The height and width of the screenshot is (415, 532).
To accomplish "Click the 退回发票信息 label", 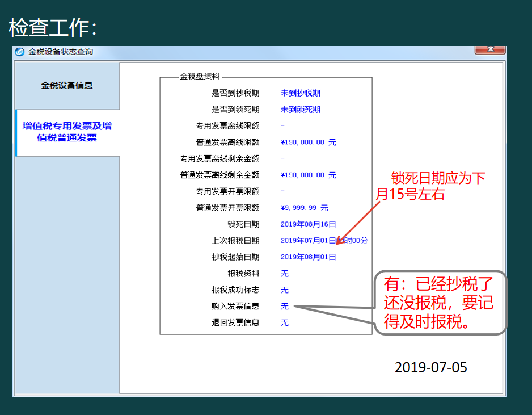I will (x=235, y=322).
